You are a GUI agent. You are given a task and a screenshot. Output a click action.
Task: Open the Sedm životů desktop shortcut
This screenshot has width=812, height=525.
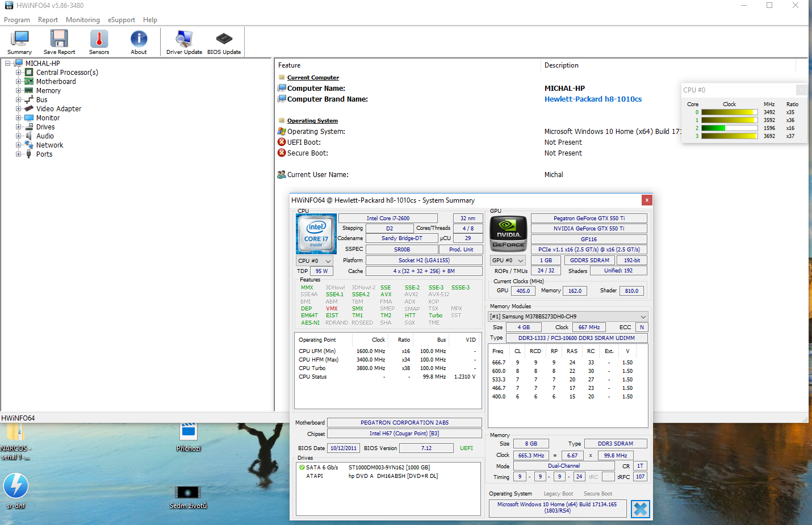[x=188, y=493]
